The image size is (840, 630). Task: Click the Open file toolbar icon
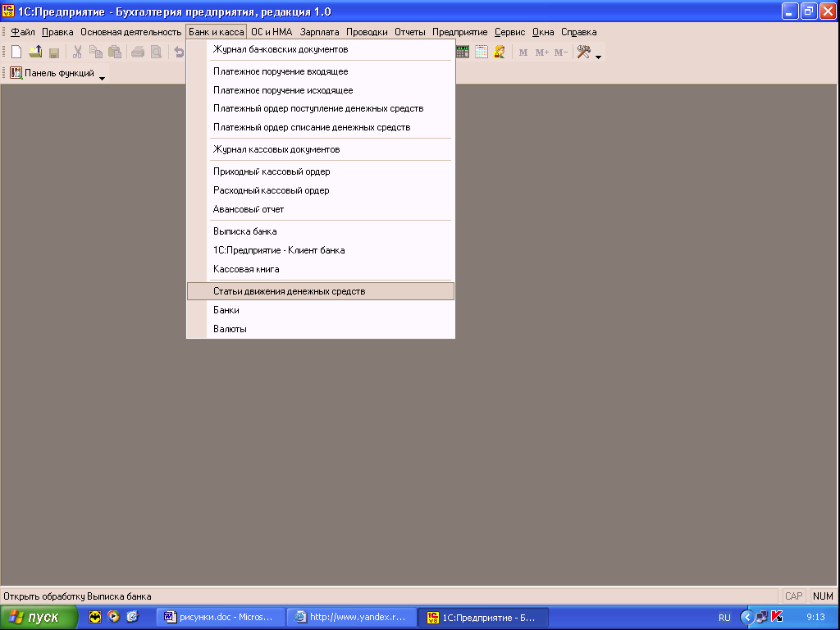click(x=35, y=52)
